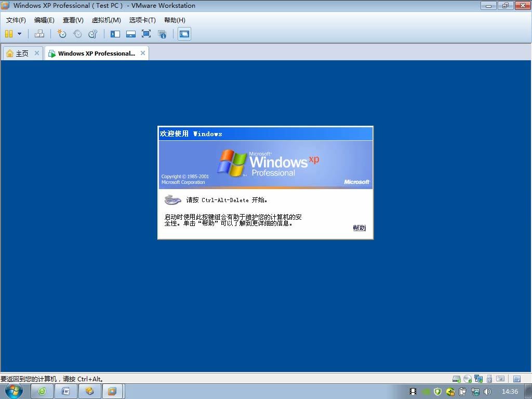This screenshot has width=532, height=399.
Task: Open the 文件(F) menu
Action: click(x=16, y=20)
